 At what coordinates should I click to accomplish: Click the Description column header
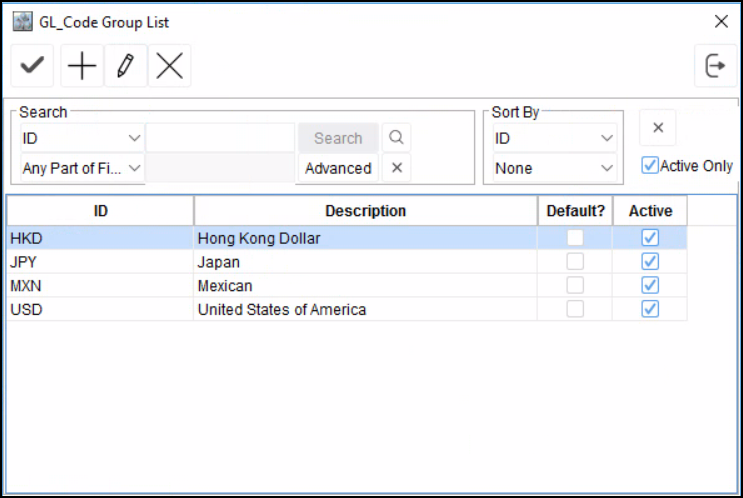(x=365, y=211)
